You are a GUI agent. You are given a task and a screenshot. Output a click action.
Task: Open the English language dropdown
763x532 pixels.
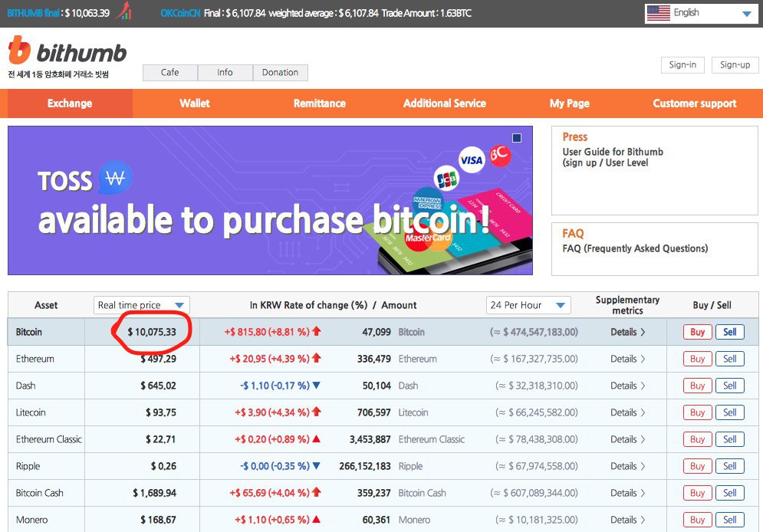pos(701,13)
